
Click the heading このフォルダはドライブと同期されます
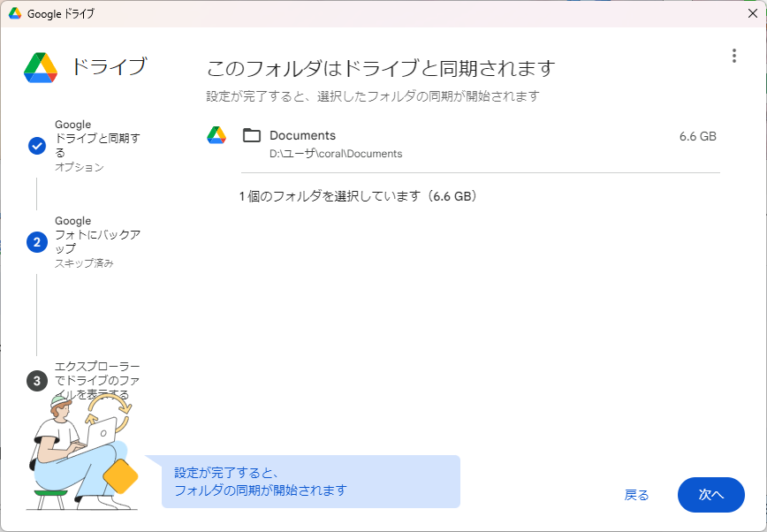pyautogui.click(x=381, y=68)
